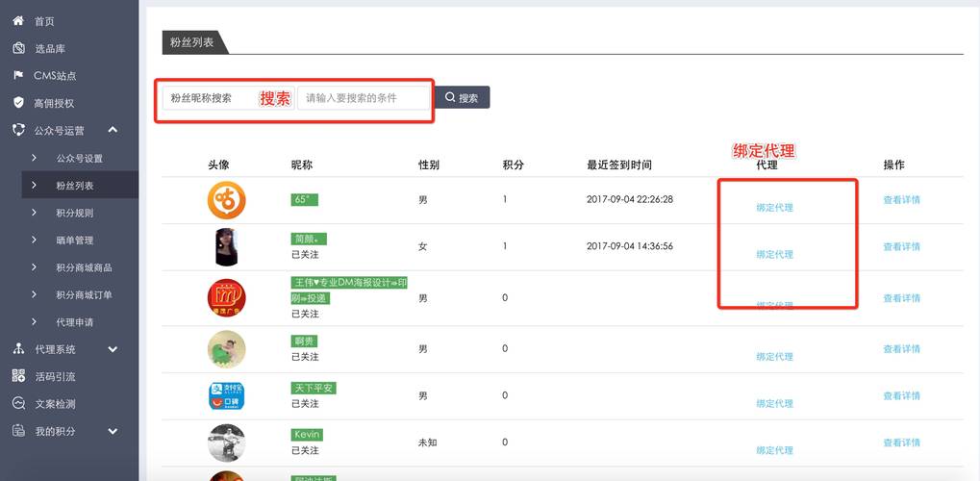This screenshot has height=481, width=980.
Task: Click 查看详情 for fan 王伟
Action: [901, 298]
